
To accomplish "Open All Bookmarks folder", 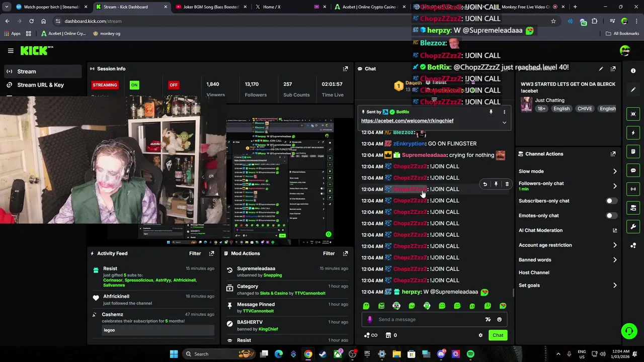I will tap(622, 34).
